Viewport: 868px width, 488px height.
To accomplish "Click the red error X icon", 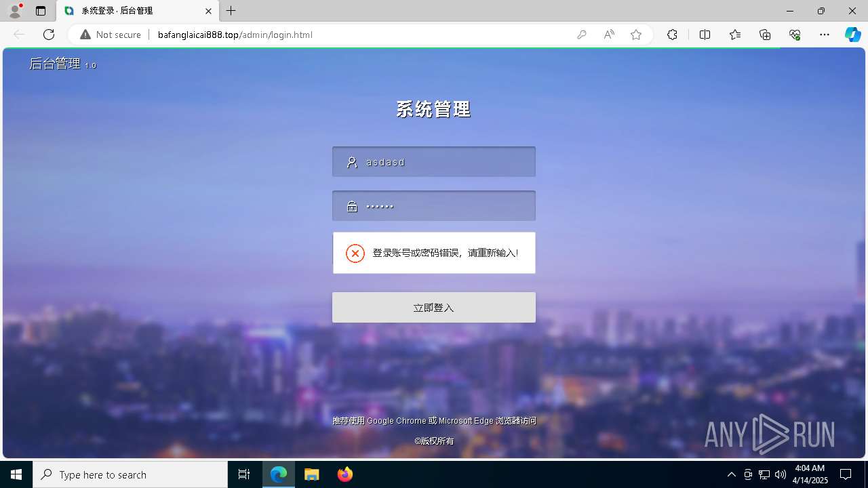I will click(355, 253).
